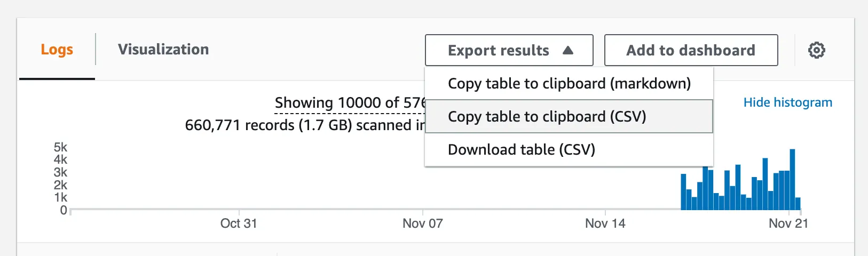Click the Nov 21 timeline label
The image size is (868, 256).
(788, 223)
